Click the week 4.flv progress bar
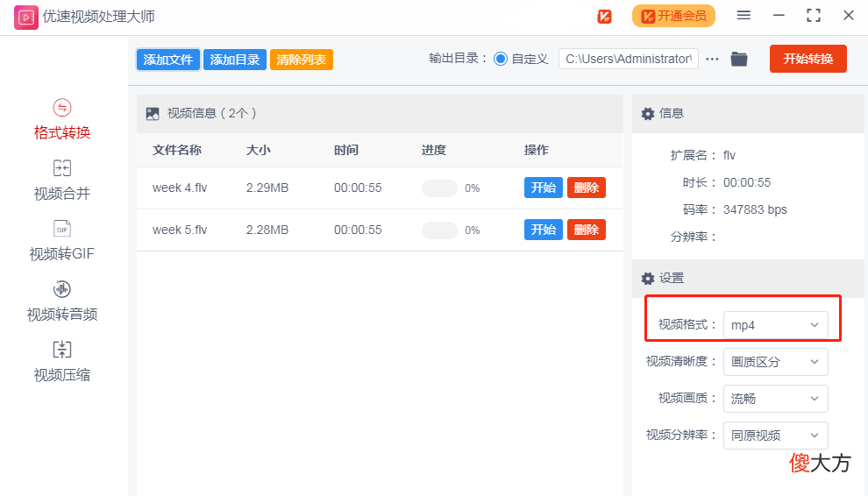 pos(439,188)
